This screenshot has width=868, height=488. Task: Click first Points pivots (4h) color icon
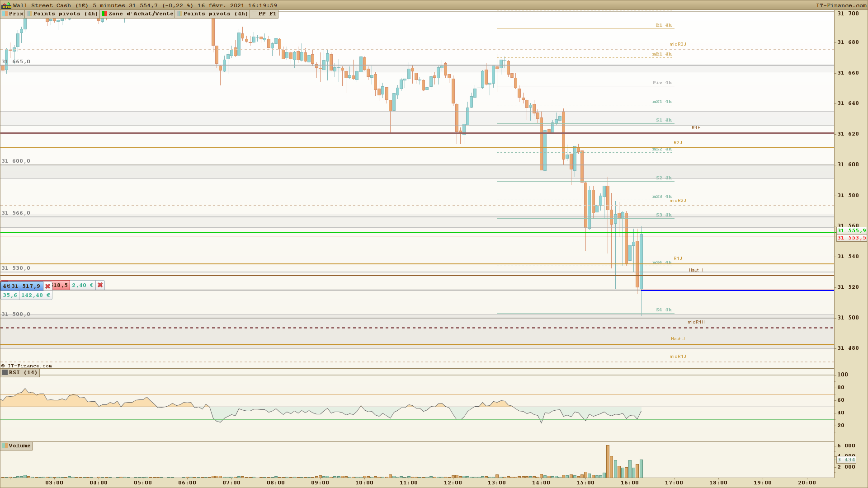(29, 14)
